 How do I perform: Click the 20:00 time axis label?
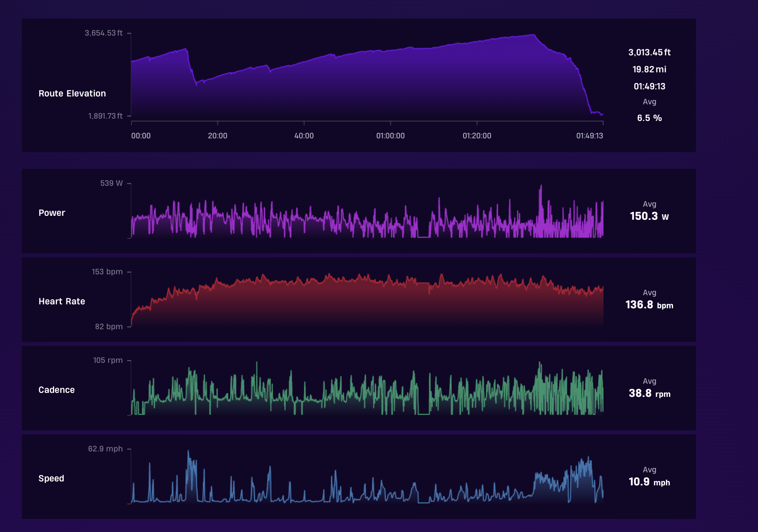tap(217, 136)
